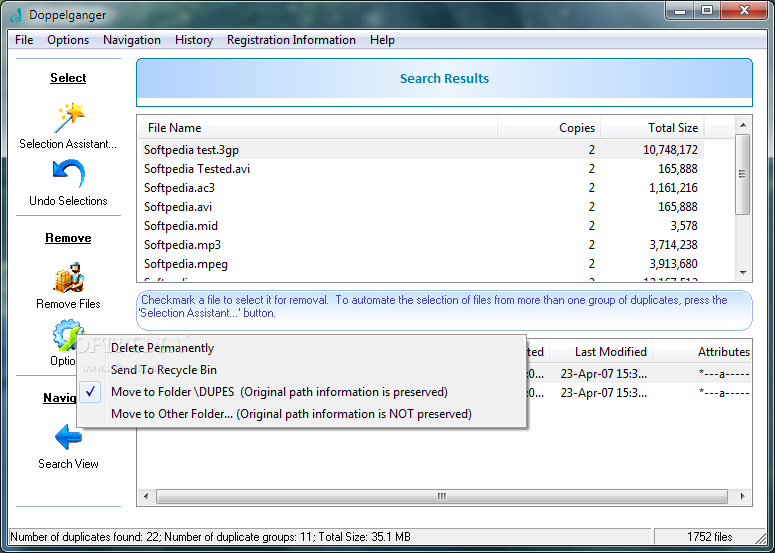This screenshot has height=553, width=775.
Task: Click the 1752 files status bar entry
Action: tap(710, 537)
